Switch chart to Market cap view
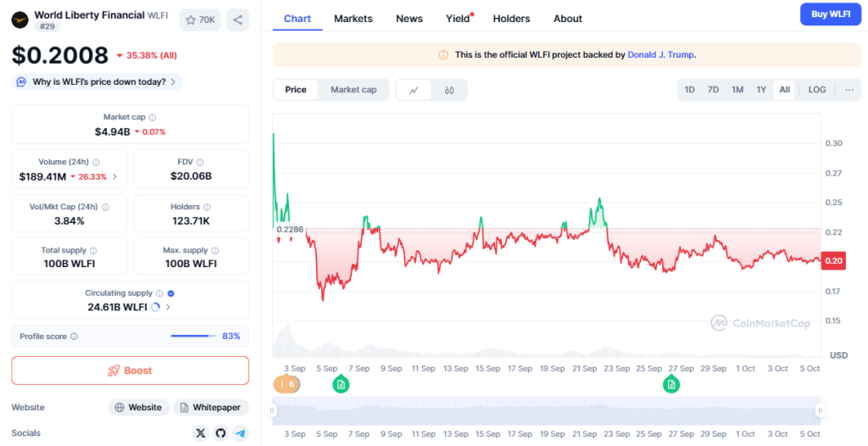The height and width of the screenshot is (446, 868). pos(353,90)
